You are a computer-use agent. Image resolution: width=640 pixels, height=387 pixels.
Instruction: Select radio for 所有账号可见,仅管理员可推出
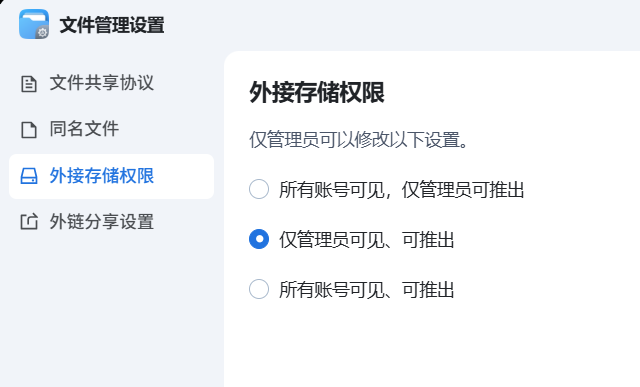(x=259, y=189)
